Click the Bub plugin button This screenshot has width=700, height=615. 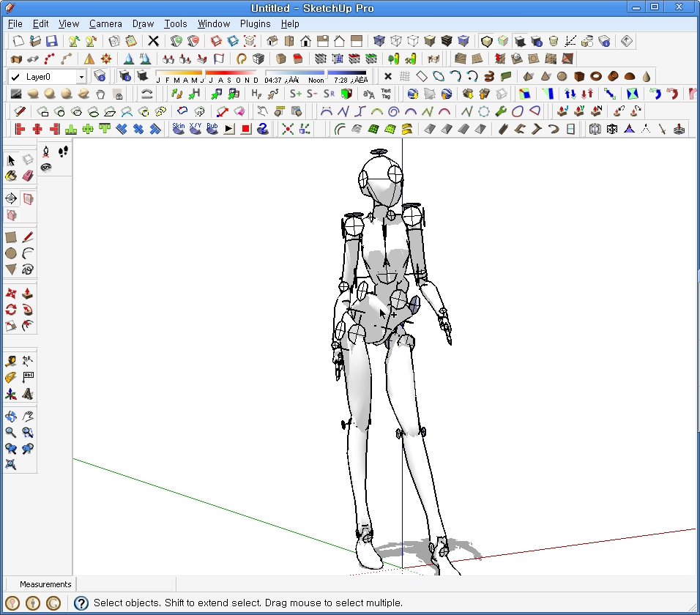(212, 129)
